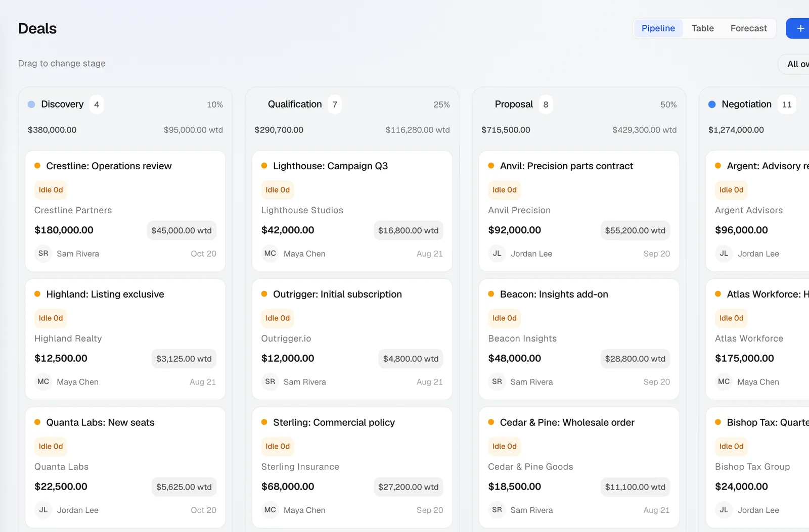Click the JL avatar on Quanta Labs card
Viewport: 809px width, 532px height.
[43, 510]
